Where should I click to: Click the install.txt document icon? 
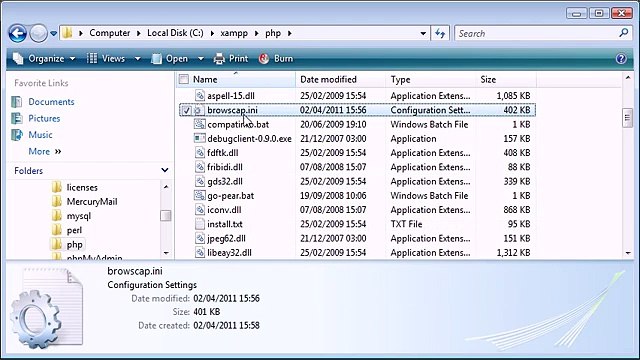(x=200, y=224)
